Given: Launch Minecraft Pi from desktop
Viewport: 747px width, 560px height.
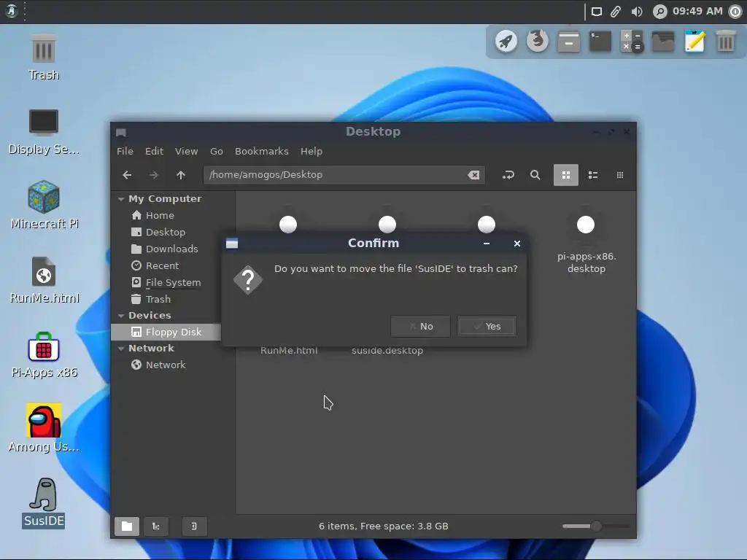Looking at the screenshot, I should (44, 205).
